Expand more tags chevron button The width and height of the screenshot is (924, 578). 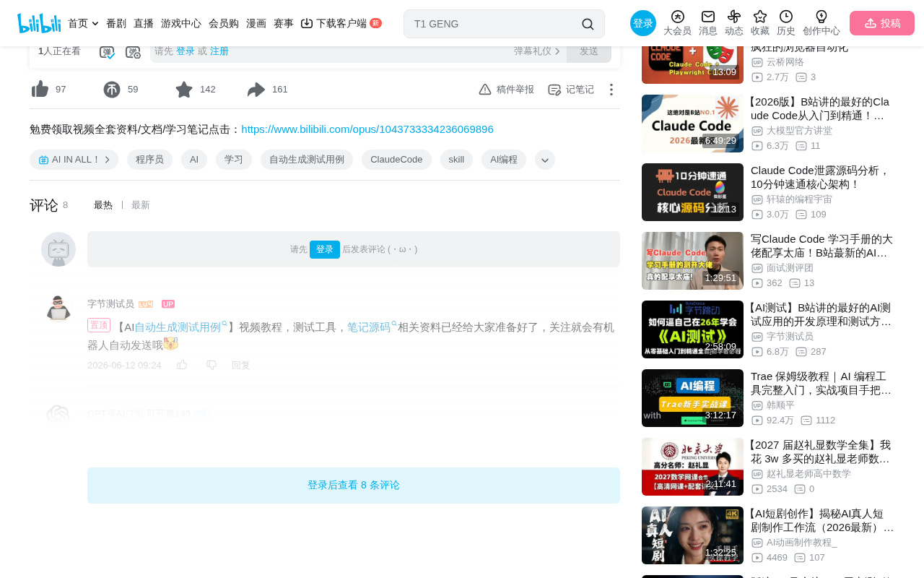click(x=545, y=160)
